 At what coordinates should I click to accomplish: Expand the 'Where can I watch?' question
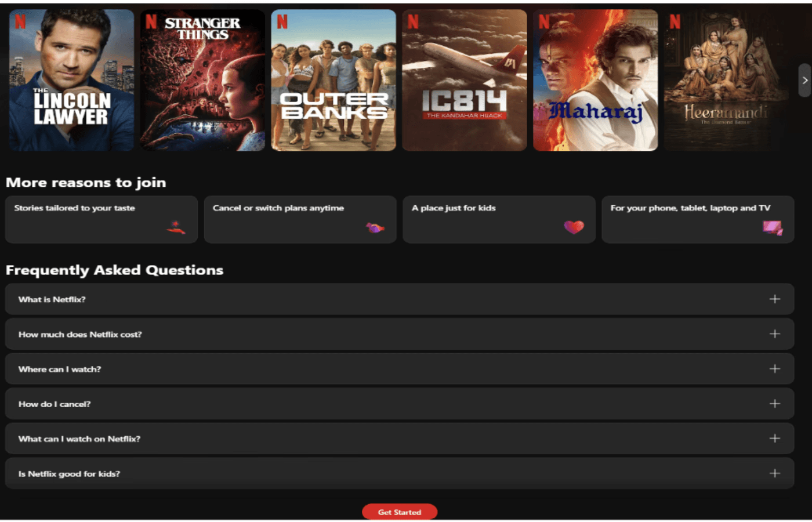click(400, 369)
